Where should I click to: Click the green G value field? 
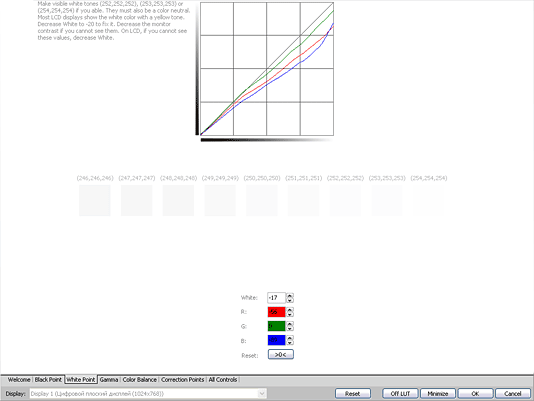click(277, 326)
